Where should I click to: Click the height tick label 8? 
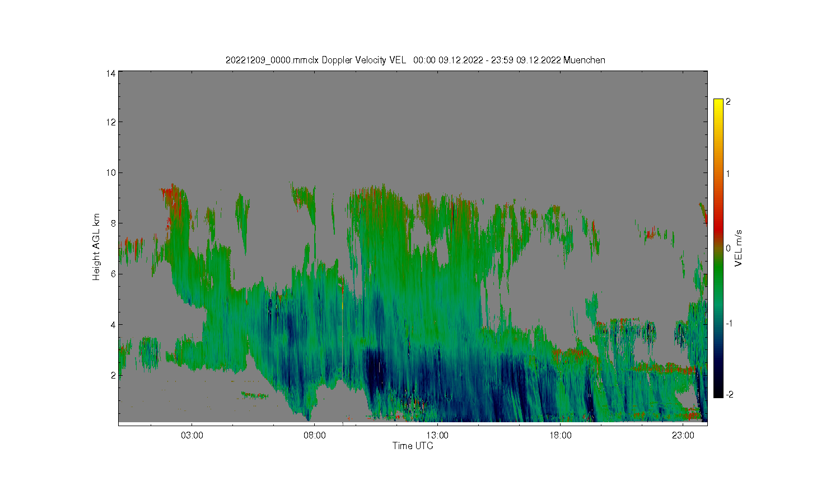tap(113, 223)
